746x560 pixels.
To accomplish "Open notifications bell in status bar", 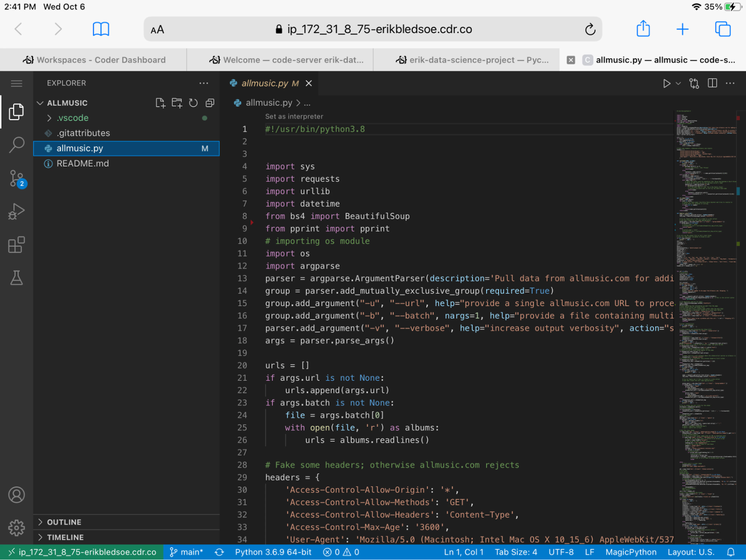I will tap(730, 552).
